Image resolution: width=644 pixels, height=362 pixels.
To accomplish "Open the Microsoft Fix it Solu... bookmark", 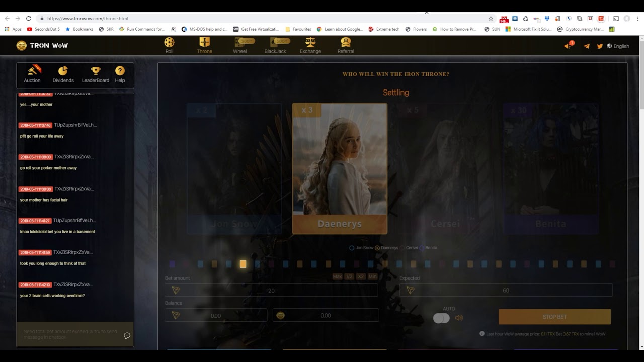I will pyautogui.click(x=528, y=29).
